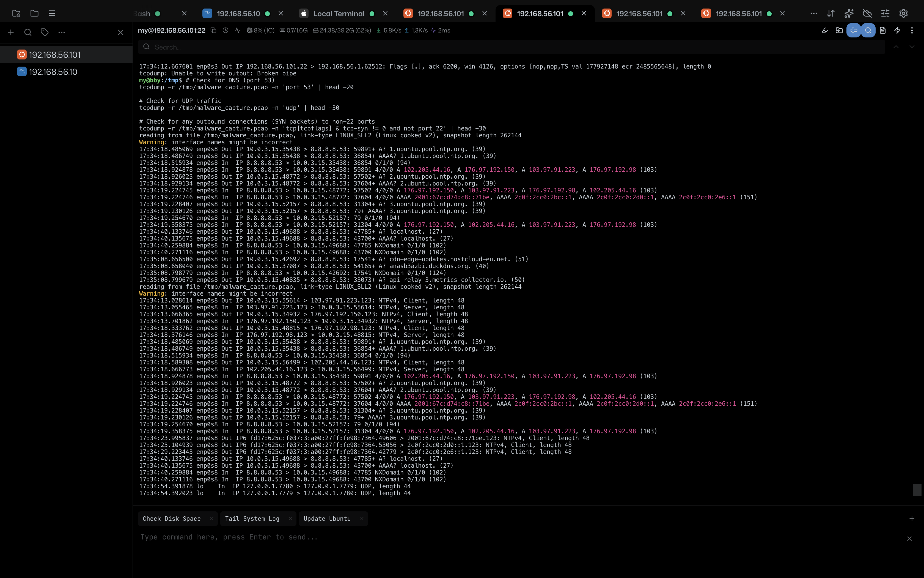Run the Tail System Log snippet

tap(252, 519)
